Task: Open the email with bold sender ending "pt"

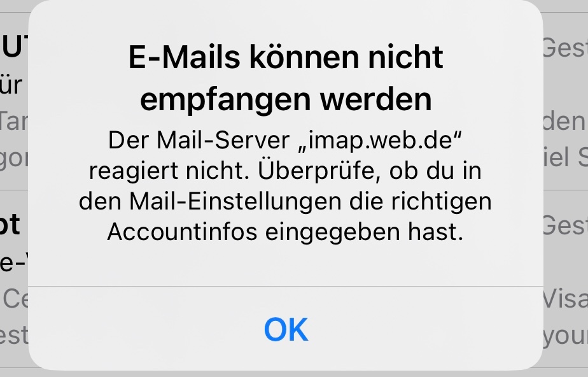Action: pyautogui.click(x=10, y=225)
